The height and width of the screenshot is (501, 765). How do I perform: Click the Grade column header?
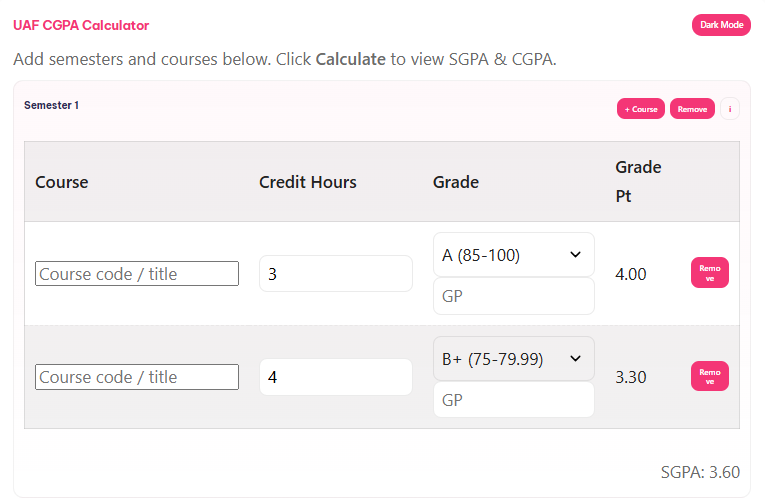point(456,182)
